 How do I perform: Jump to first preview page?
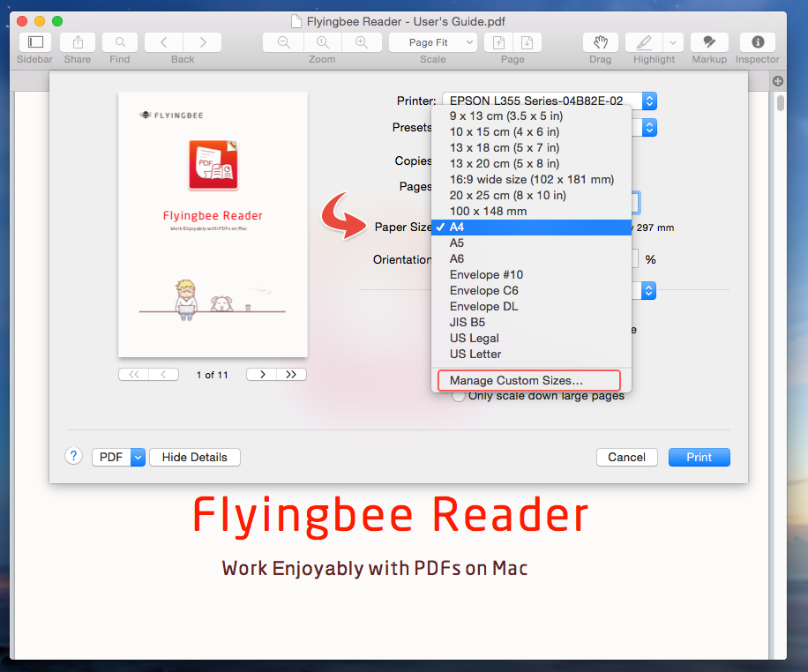(134, 375)
